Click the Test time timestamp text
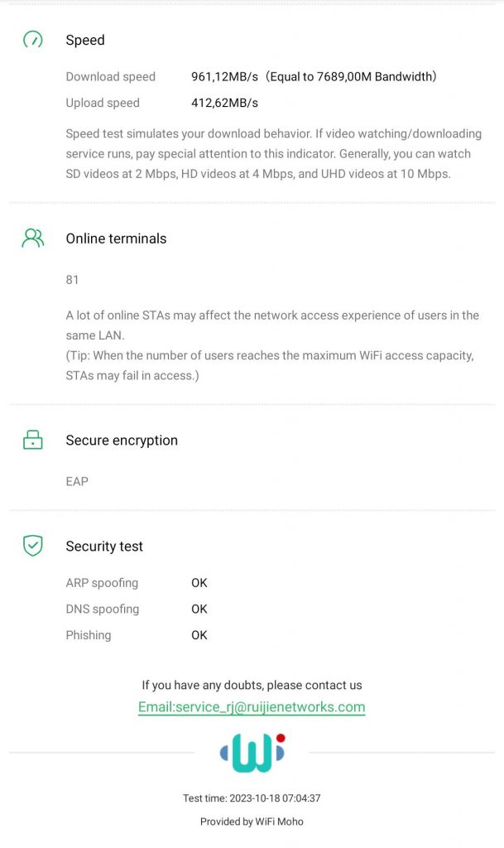This screenshot has width=504, height=848. click(x=252, y=799)
